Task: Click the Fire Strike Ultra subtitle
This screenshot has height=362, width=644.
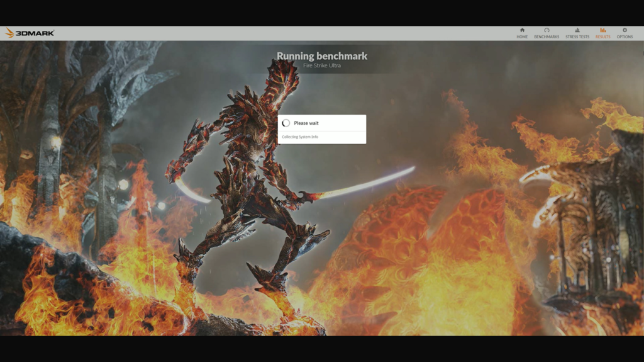Action: coord(322,65)
